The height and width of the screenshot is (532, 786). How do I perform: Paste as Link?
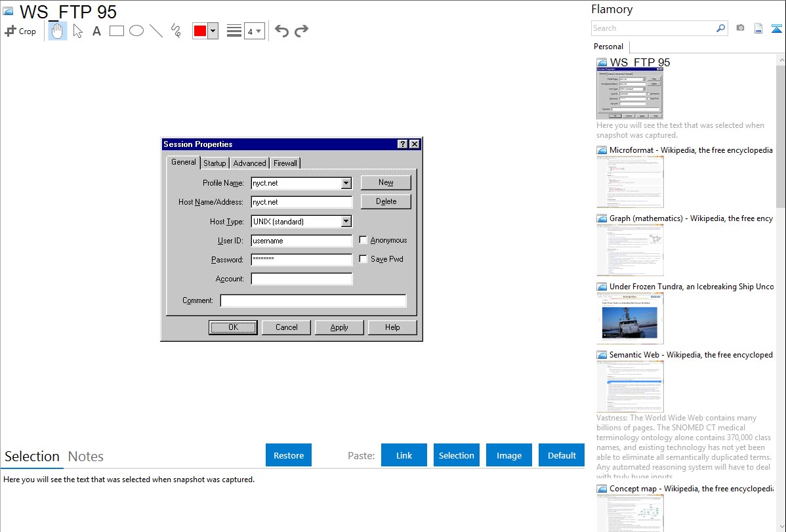[404, 455]
